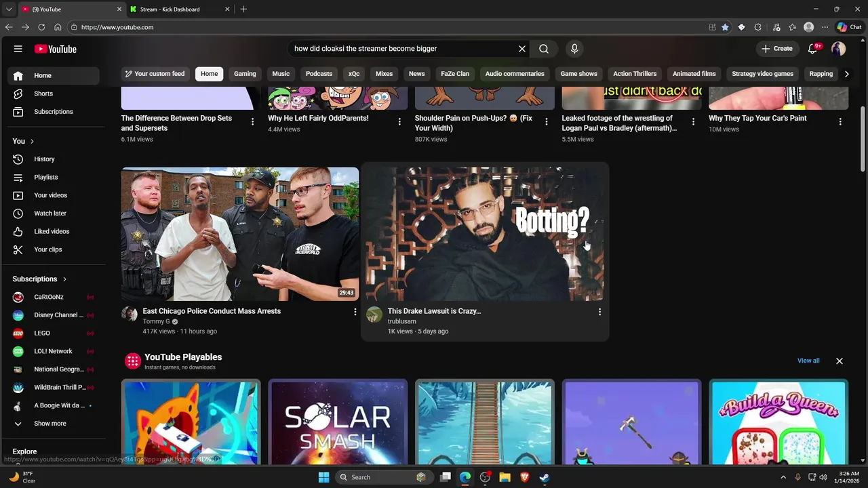The width and height of the screenshot is (868, 488).
Task: Expand the You section chevron
Action: 32,141
